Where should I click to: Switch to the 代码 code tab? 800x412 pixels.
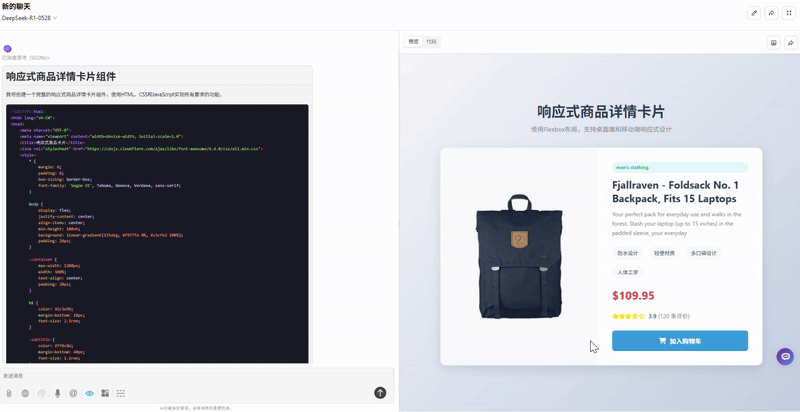coord(431,42)
